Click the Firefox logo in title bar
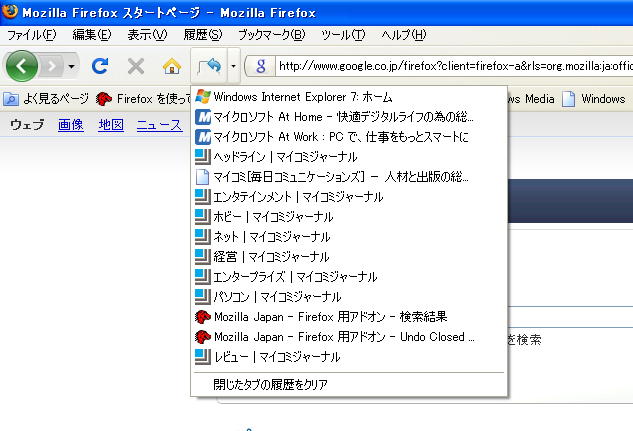Screen dimensions: 633x431 click(10, 11)
